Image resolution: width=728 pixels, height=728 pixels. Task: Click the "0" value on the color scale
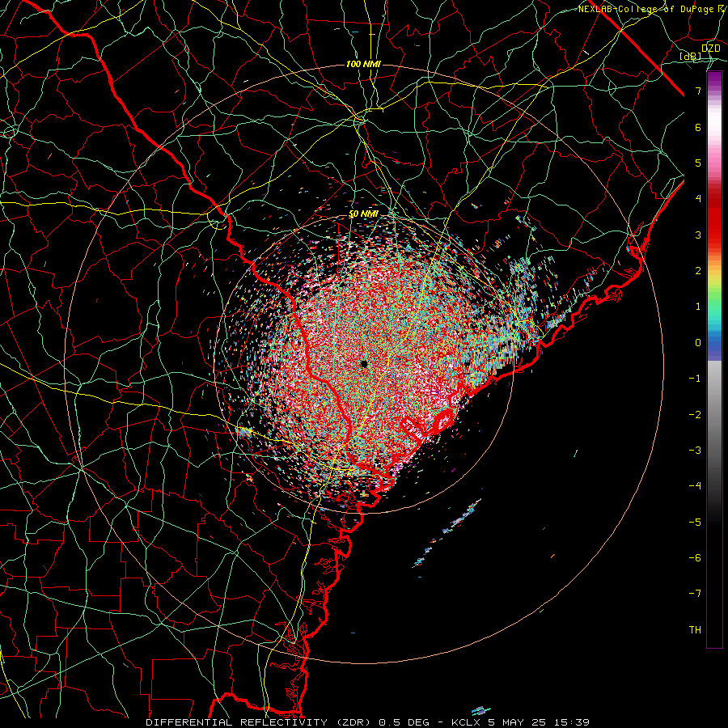point(698,343)
